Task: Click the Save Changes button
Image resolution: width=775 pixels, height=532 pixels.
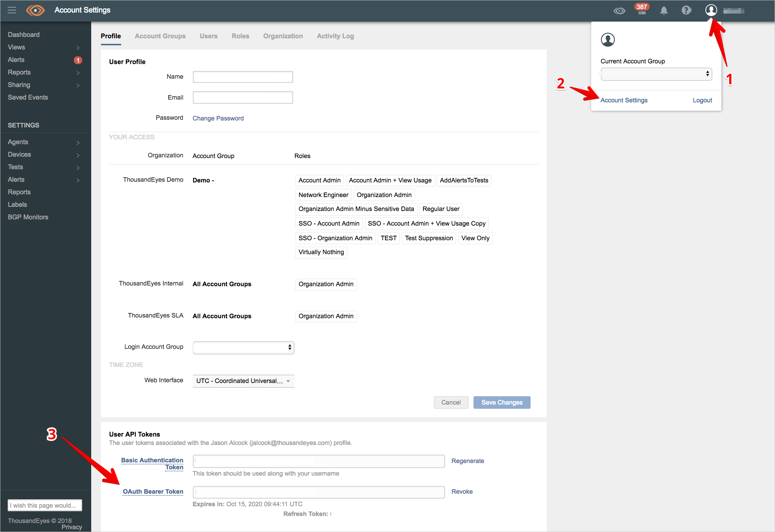Action: pyautogui.click(x=501, y=403)
